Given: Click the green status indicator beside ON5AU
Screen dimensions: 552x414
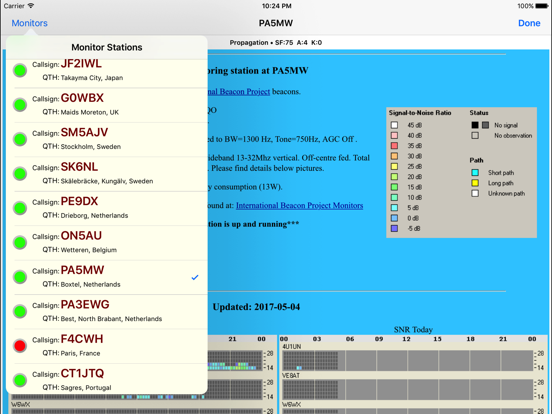Looking at the screenshot, I should tap(20, 243).
